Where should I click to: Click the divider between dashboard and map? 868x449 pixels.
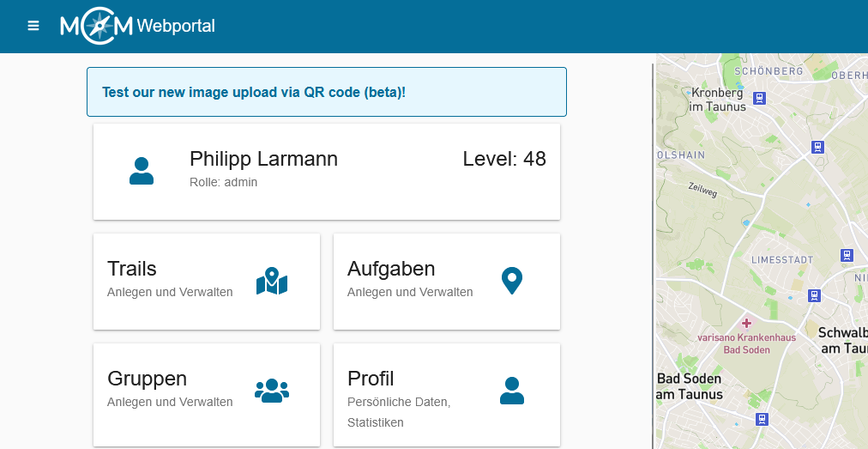point(654,251)
